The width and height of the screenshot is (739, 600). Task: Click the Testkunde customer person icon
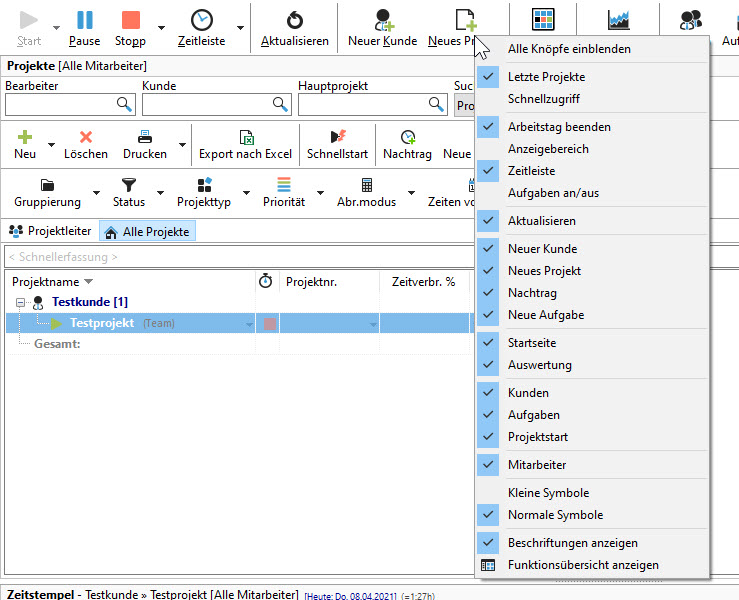[38, 302]
